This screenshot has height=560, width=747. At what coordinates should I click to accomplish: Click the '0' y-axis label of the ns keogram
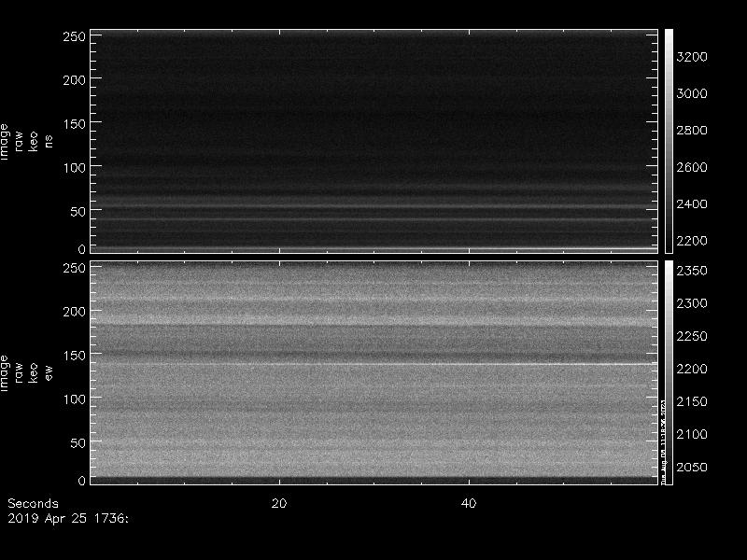81,249
